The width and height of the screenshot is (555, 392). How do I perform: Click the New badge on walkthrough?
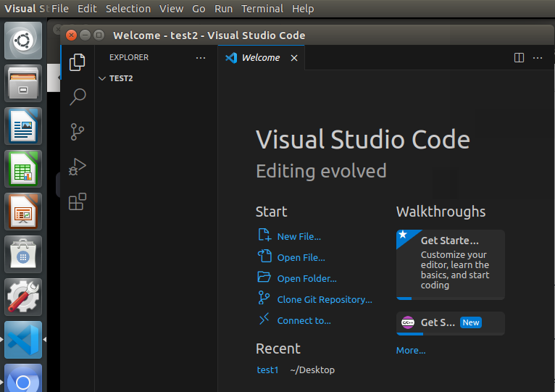[x=471, y=322]
